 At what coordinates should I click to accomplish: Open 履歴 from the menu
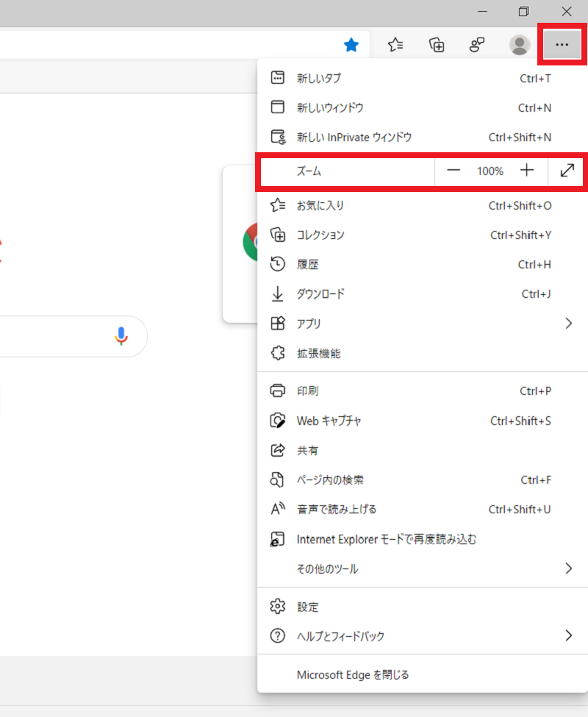[423, 264]
